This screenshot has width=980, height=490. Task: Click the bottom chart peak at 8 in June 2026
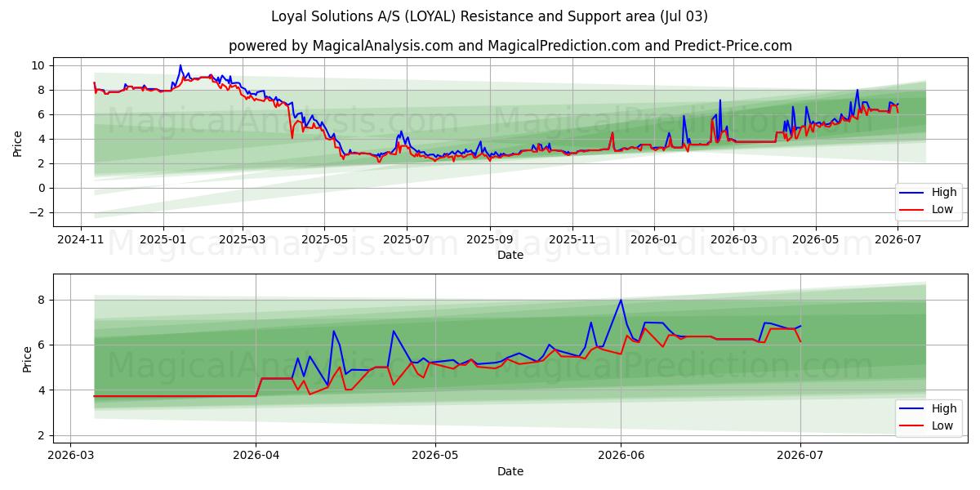click(621, 300)
